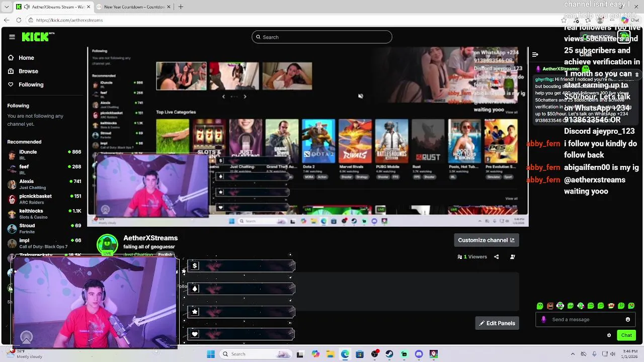Insert the first green blob emote
Viewport: 644px width, 362px height.
pyautogui.click(x=540, y=306)
